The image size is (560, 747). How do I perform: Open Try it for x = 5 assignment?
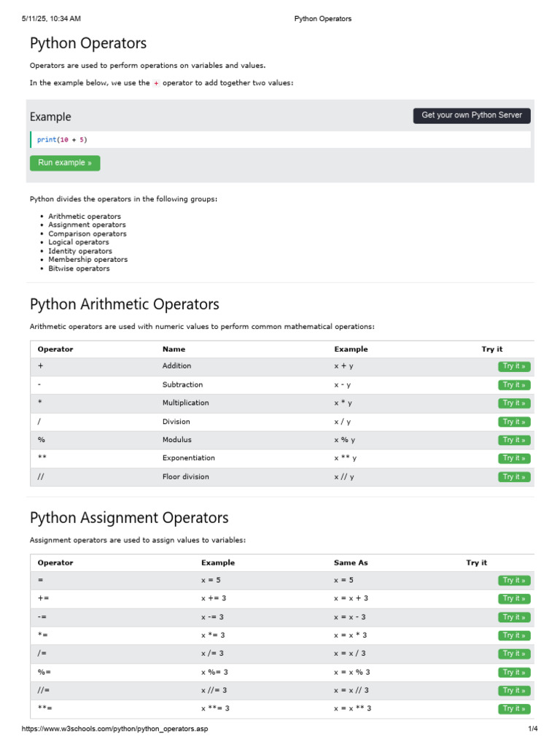(514, 581)
